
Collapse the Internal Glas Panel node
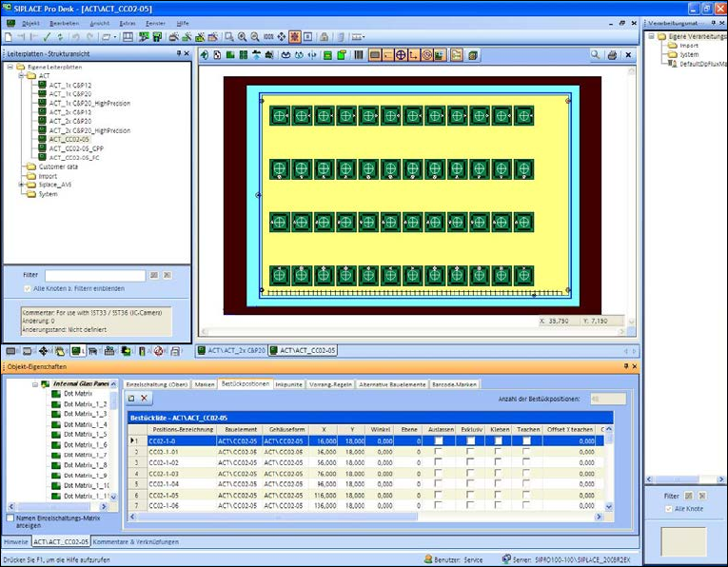tap(35, 384)
